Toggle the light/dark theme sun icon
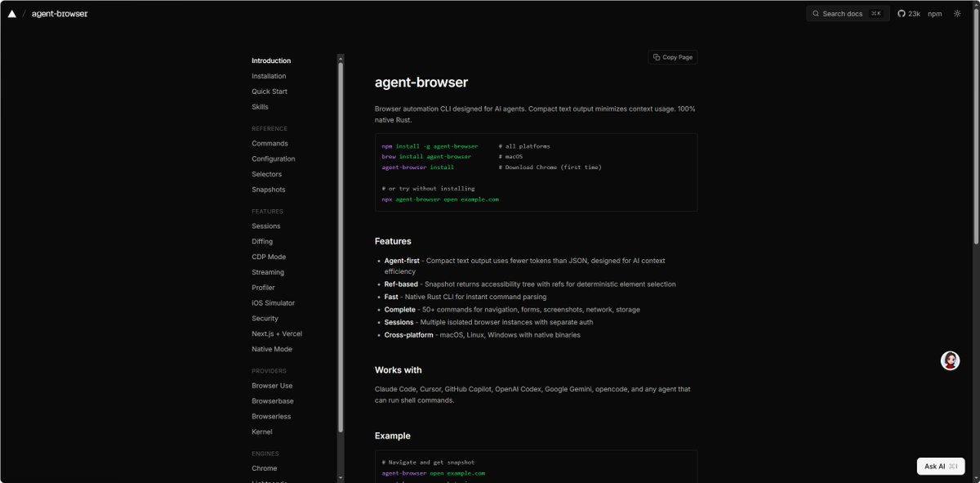Viewport: 980px width, 483px height. coord(957,14)
